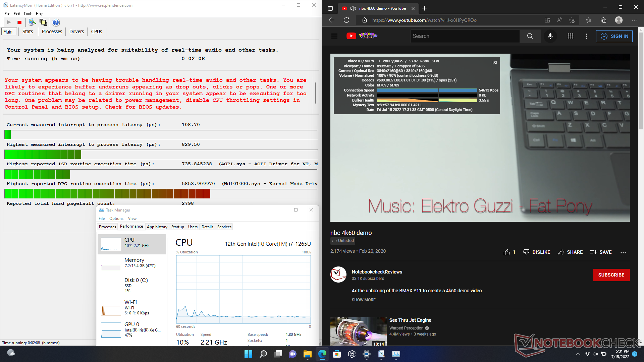Click DISLIKE on the video

(537, 252)
